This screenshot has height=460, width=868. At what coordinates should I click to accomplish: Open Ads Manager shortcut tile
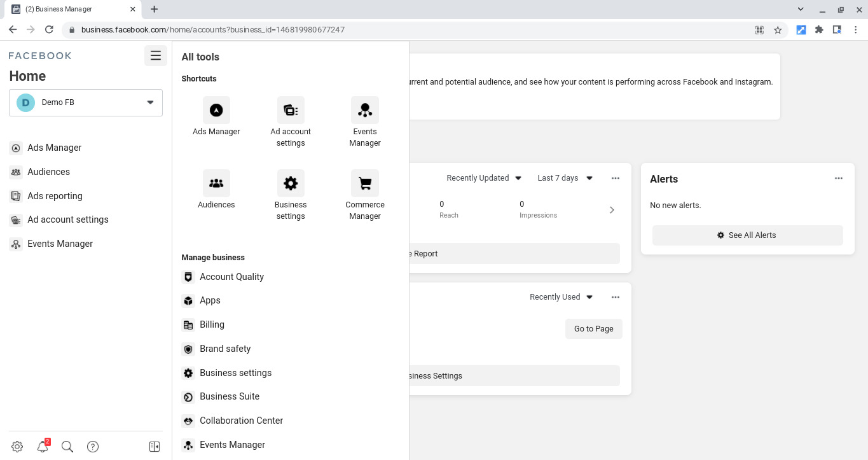click(216, 116)
